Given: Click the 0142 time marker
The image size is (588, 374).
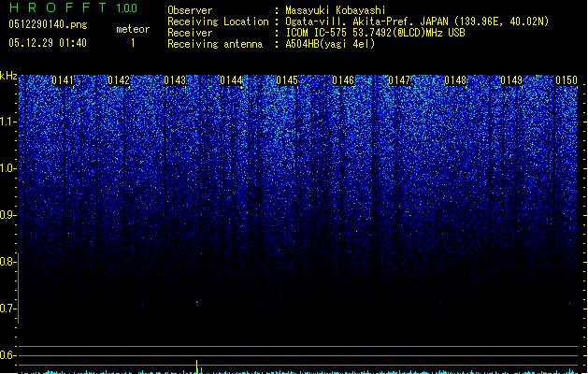Looking at the screenshot, I should click(x=119, y=80).
